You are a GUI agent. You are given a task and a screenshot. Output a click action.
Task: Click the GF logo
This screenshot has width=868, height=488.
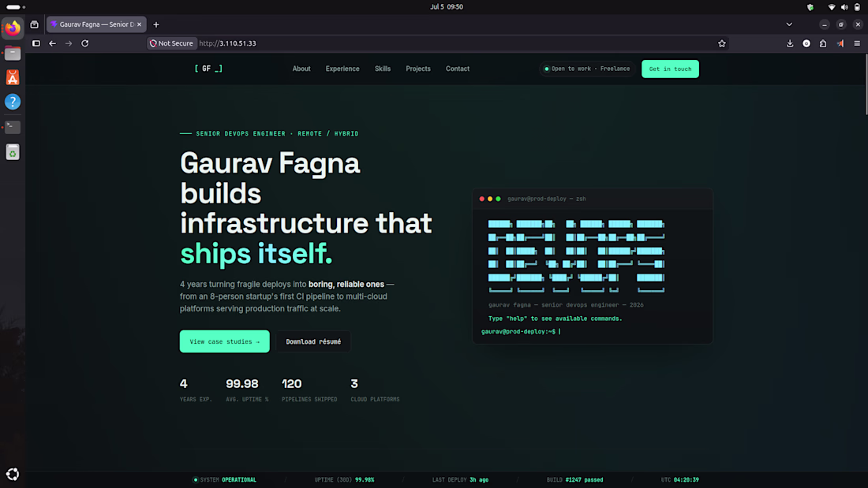pos(208,69)
